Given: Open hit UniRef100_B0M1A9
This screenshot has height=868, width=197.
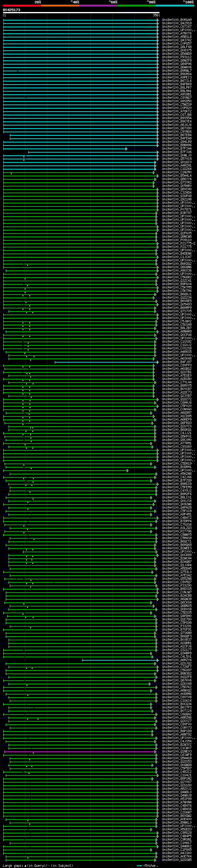Looking at the screenshot, I should tap(177, 20).
